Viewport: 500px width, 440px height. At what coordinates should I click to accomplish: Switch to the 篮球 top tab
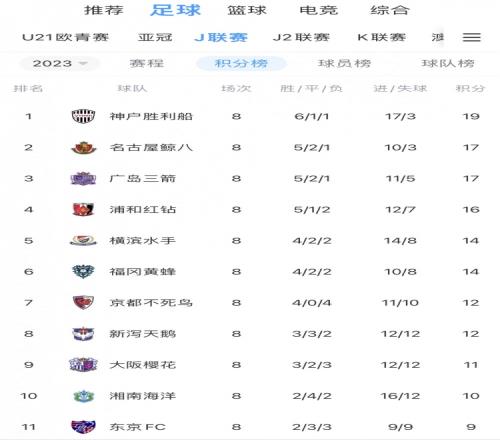coord(247,10)
